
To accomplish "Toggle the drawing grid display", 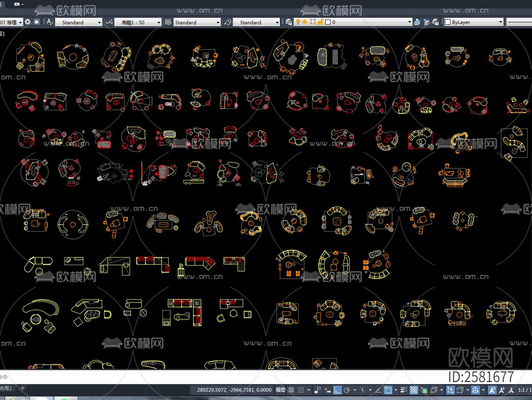I will (291, 390).
